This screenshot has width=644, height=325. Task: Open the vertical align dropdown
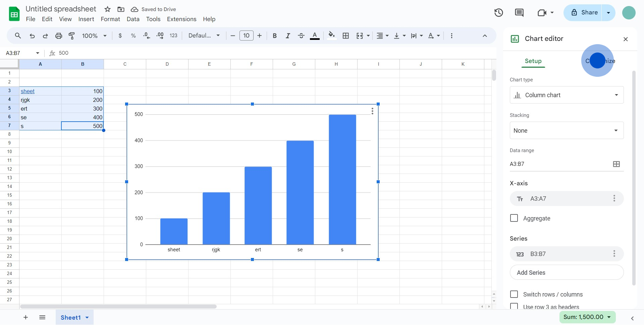(x=400, y=36)
